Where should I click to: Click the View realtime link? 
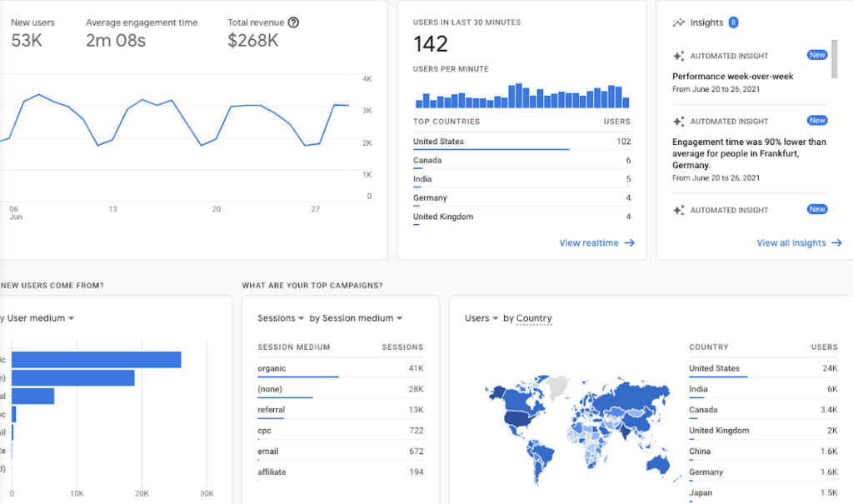coord(587,242)
